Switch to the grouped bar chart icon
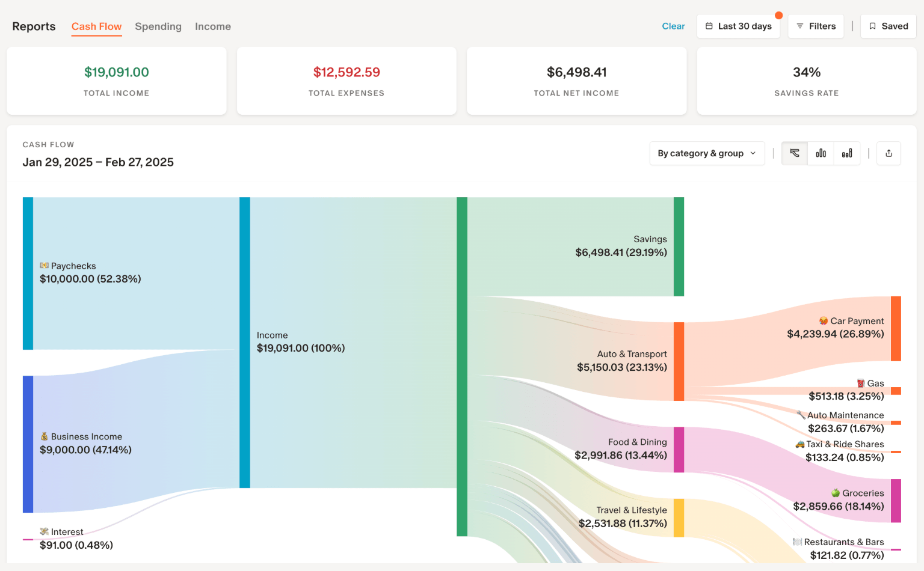 click(x=821, y=153)
